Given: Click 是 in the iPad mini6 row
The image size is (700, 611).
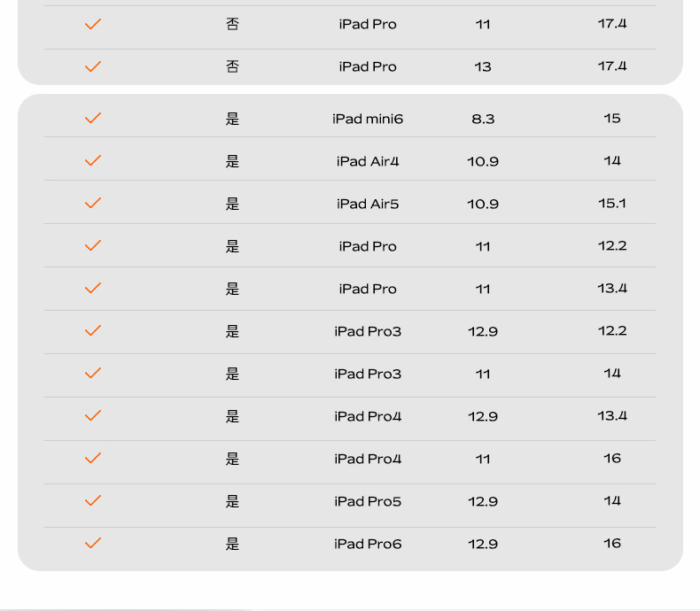Looking at the screenshot, I should coord(232,119).
